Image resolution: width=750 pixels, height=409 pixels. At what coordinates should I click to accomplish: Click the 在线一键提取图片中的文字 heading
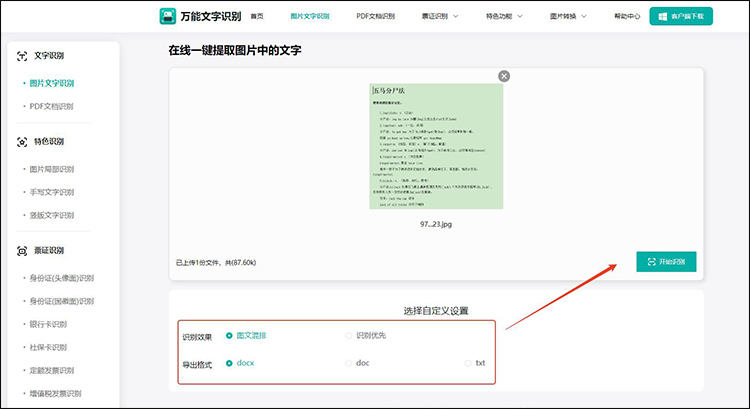[235, 50]
